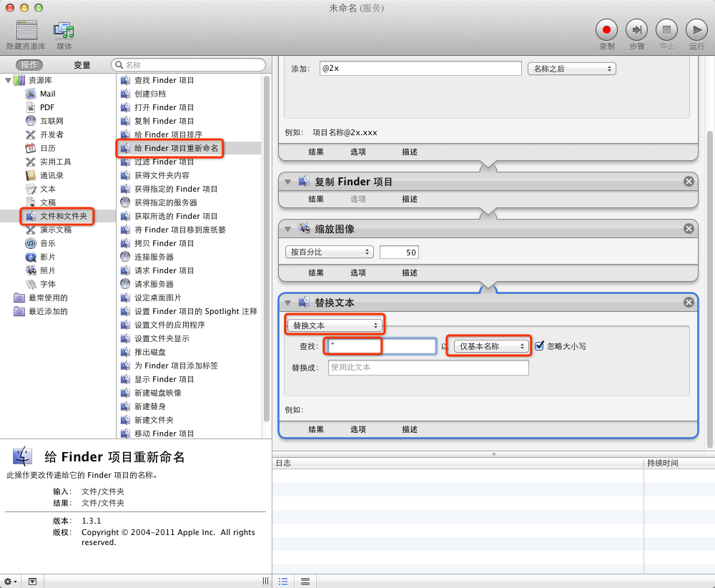Remove the 复制 Finder 项目 action
This screenshot has height=588, width=715.
(689, 182)
